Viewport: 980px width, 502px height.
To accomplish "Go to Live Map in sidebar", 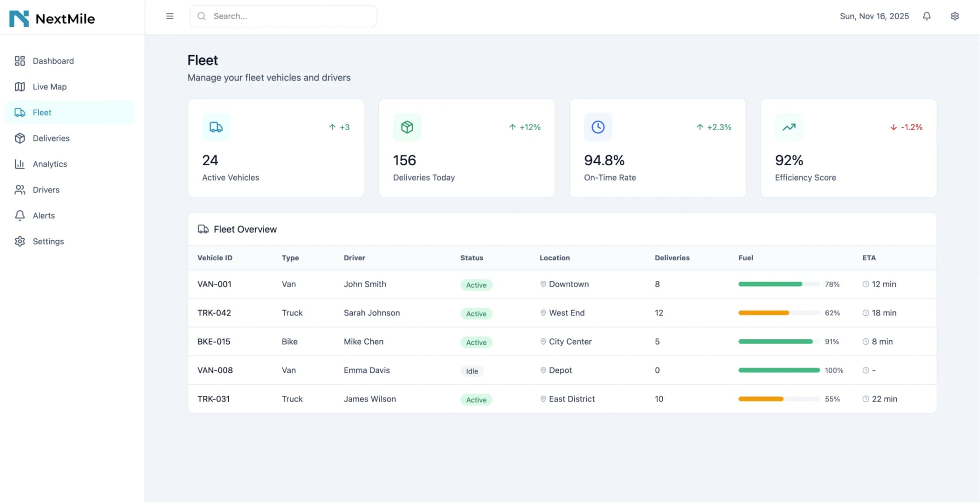I will tap(49, 87).
